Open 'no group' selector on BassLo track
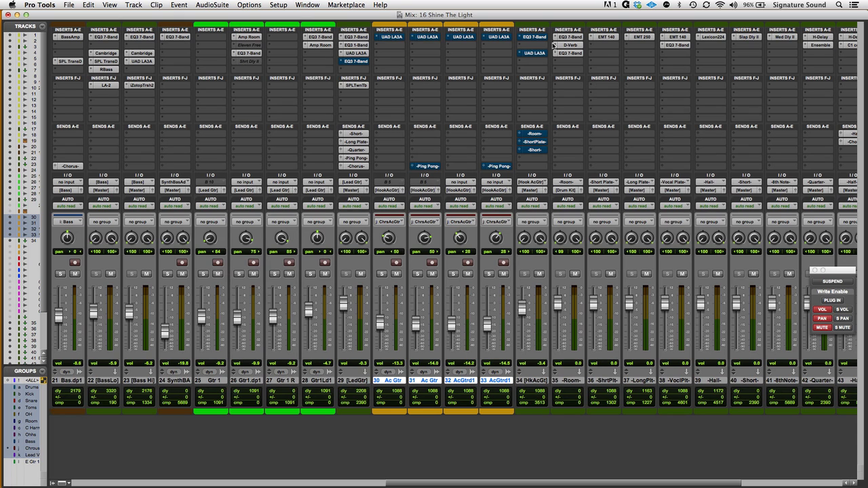The image size is (868, 488). point(104,222)
